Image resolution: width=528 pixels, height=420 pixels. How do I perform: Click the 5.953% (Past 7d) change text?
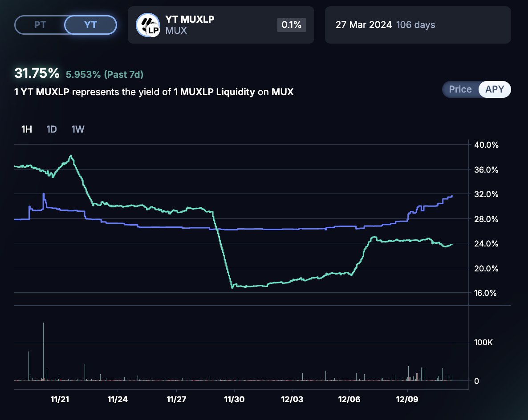(104, 74)
